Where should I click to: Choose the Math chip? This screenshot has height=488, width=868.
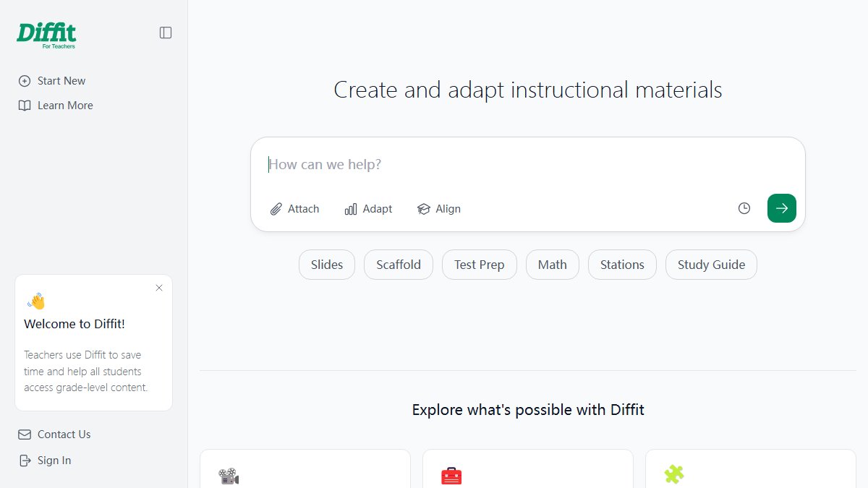(553, 265)
